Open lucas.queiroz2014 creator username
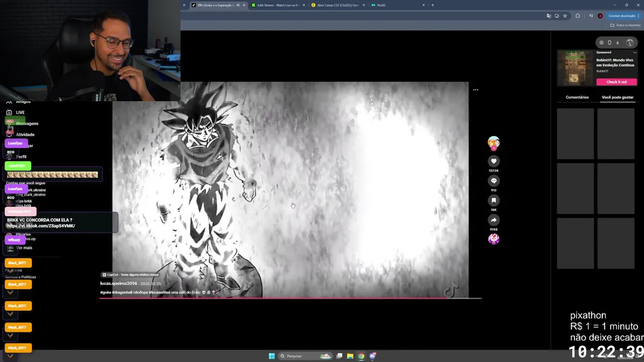 [118, 284]
